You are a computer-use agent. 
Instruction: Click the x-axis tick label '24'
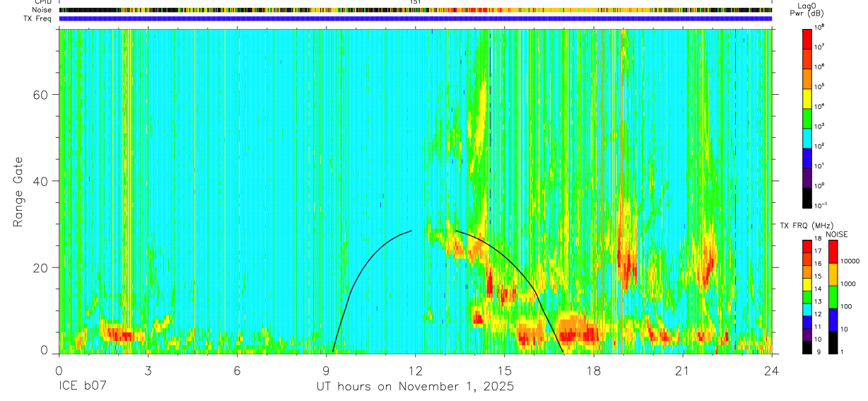point(772,371)
